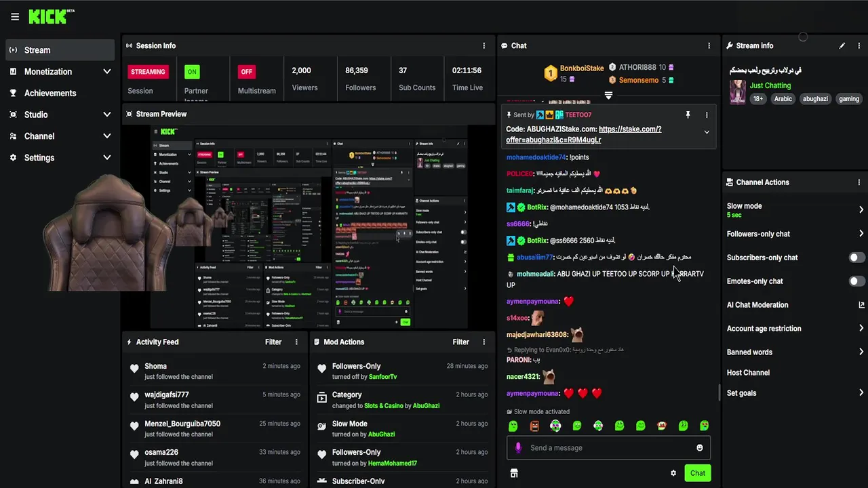Expand the Monetization sidebar section

click(106, 71)
